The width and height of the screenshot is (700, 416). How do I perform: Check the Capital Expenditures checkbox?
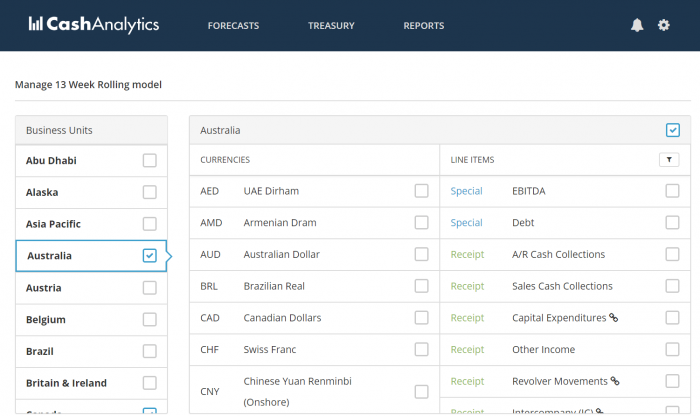(x=672, y=317)
